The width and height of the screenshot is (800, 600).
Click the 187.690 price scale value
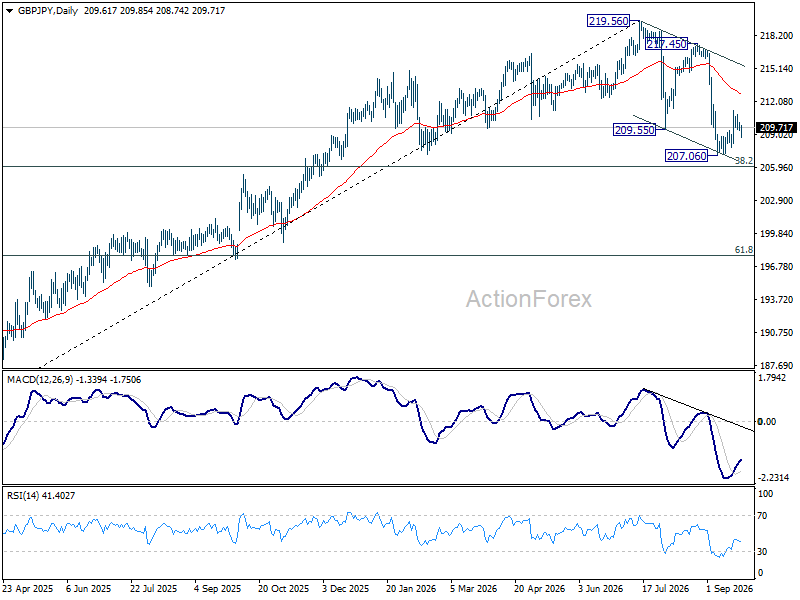click(x=776, y=365)
